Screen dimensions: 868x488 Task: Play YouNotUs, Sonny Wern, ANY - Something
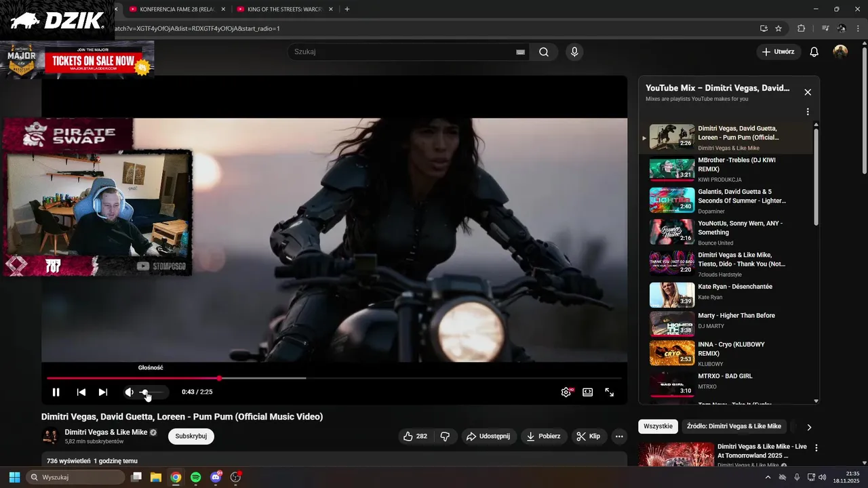point(726,232)
